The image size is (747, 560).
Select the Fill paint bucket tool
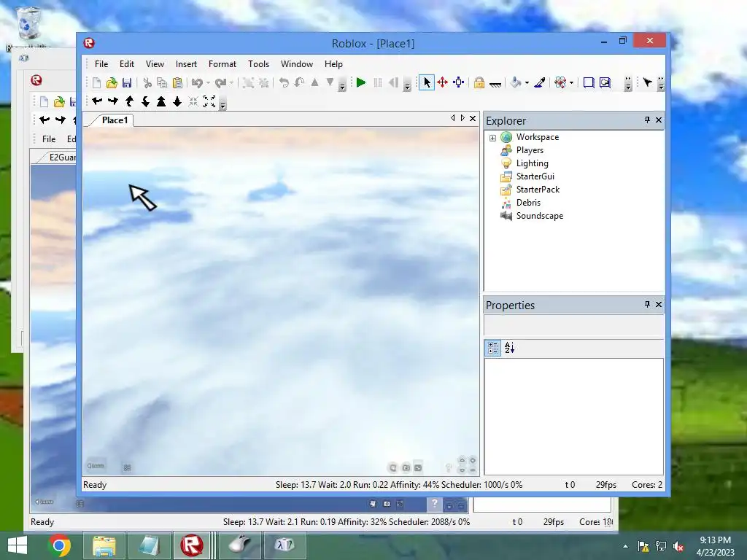click(x=516, y=83)
